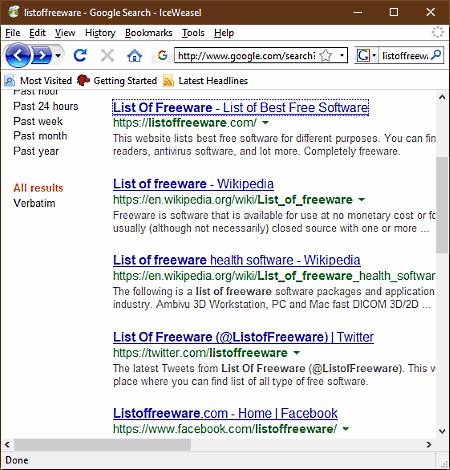Open the Bookmarks menu
The width and height of the screenshot is (450, 470).
[x=148, y=33]
